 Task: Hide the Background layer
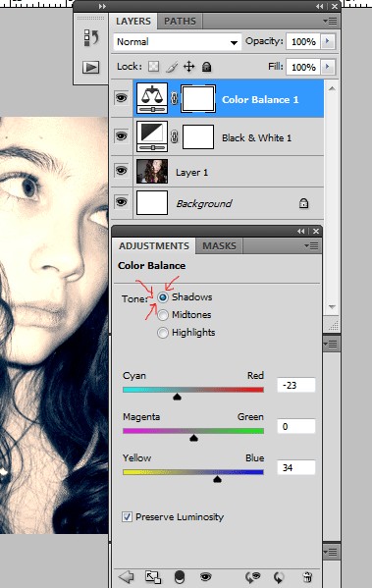coord(121,202)
